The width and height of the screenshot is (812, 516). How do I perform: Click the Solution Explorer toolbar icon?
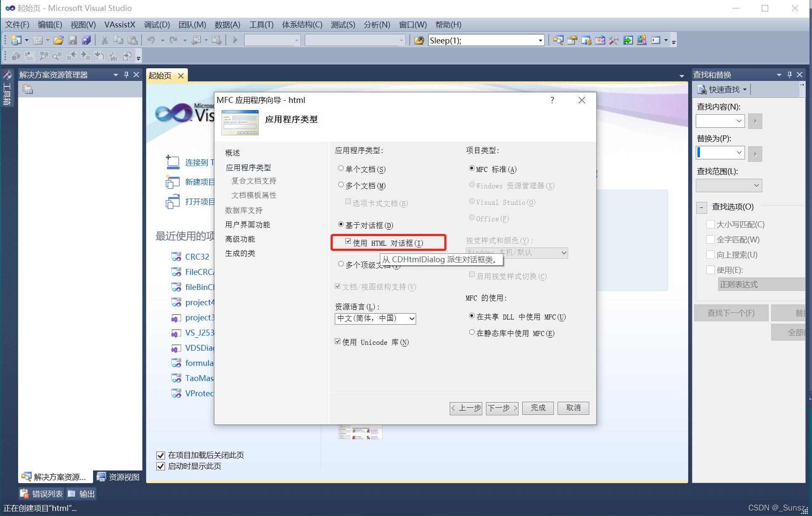pos(558,40)
